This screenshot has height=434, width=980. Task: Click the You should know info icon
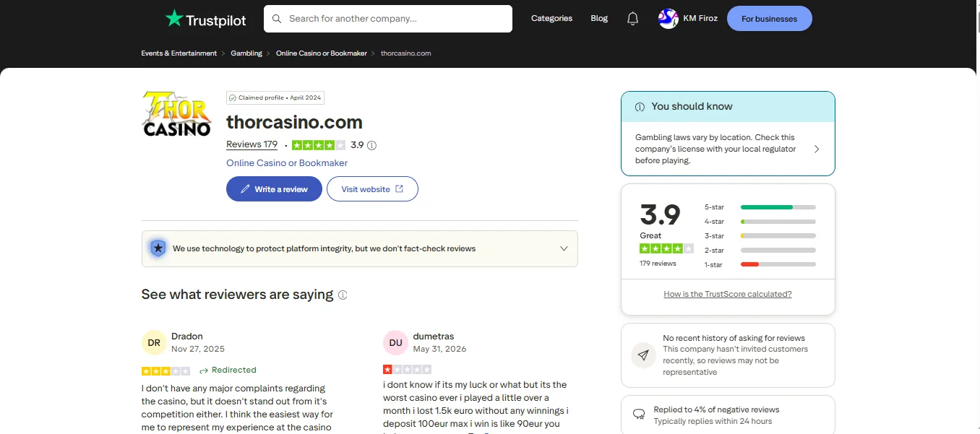pyautogui.click(x=640, y=107)
